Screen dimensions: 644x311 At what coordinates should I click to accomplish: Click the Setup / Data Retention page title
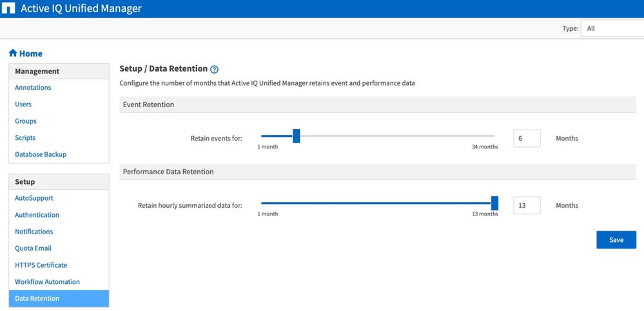164,68
